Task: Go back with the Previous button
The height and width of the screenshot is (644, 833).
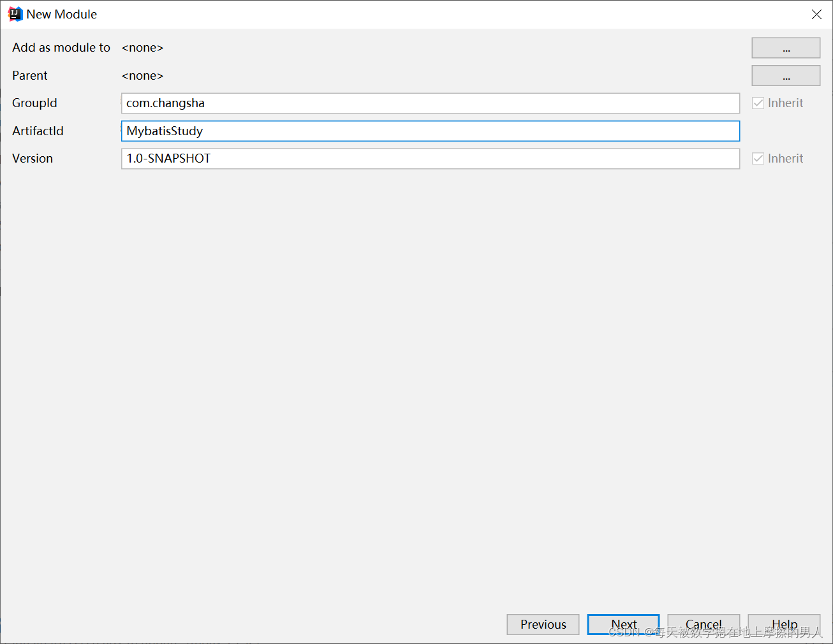Action: [x=543, y=624]
